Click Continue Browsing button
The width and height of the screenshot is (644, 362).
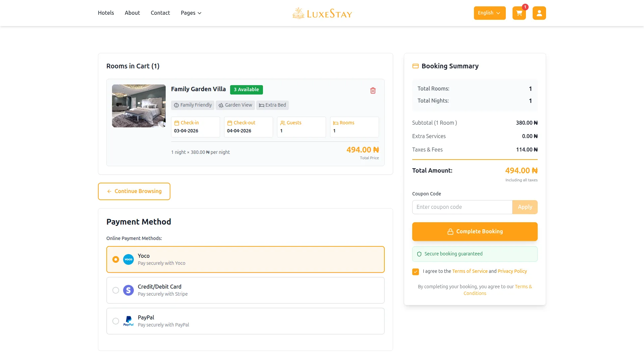click(134, 191)
